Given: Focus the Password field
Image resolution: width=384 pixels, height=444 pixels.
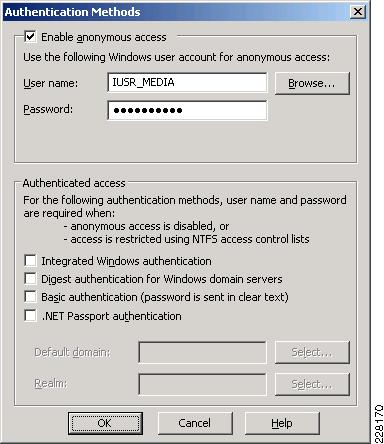Looking at the screenshot, I should [x=187, y=110].
